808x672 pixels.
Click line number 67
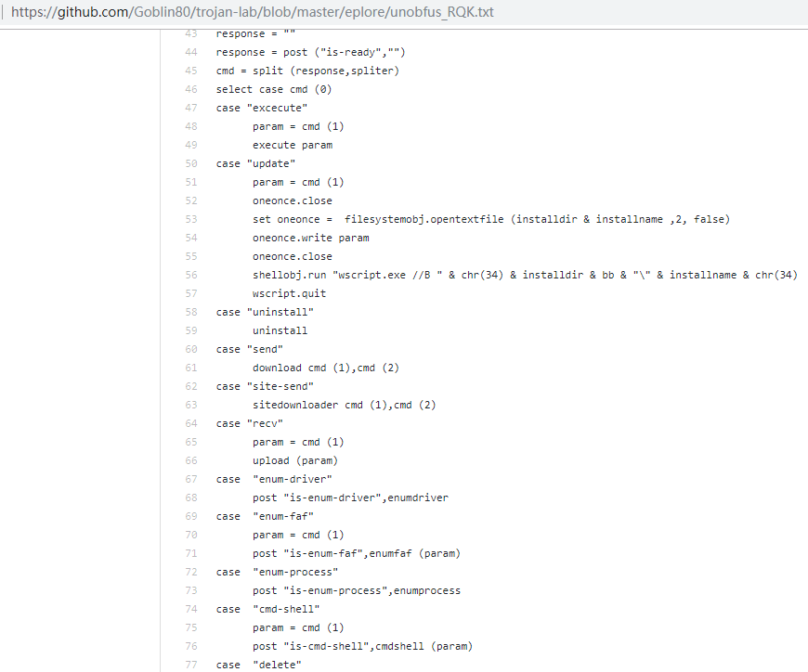pyautogui.click(x=191, y=479)
